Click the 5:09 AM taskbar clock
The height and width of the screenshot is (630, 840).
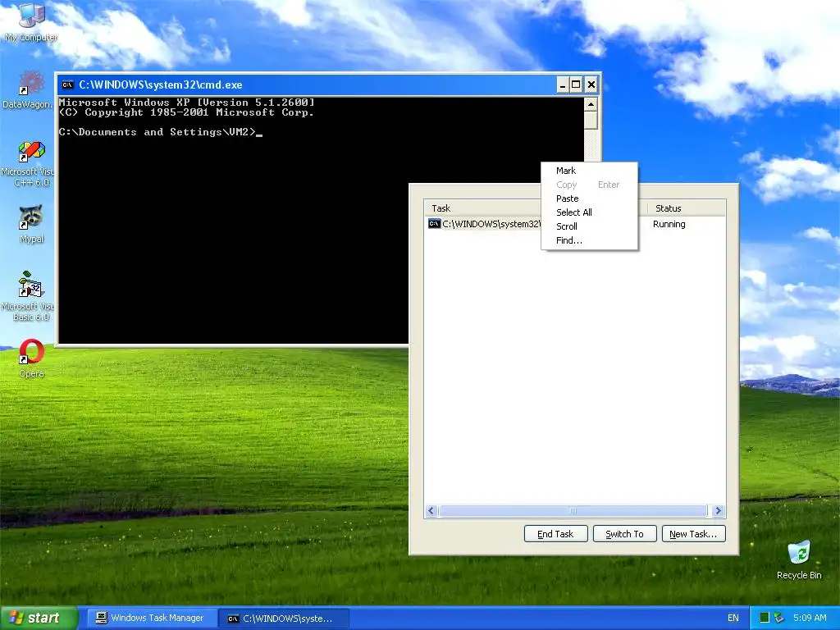tap(810, 618)
